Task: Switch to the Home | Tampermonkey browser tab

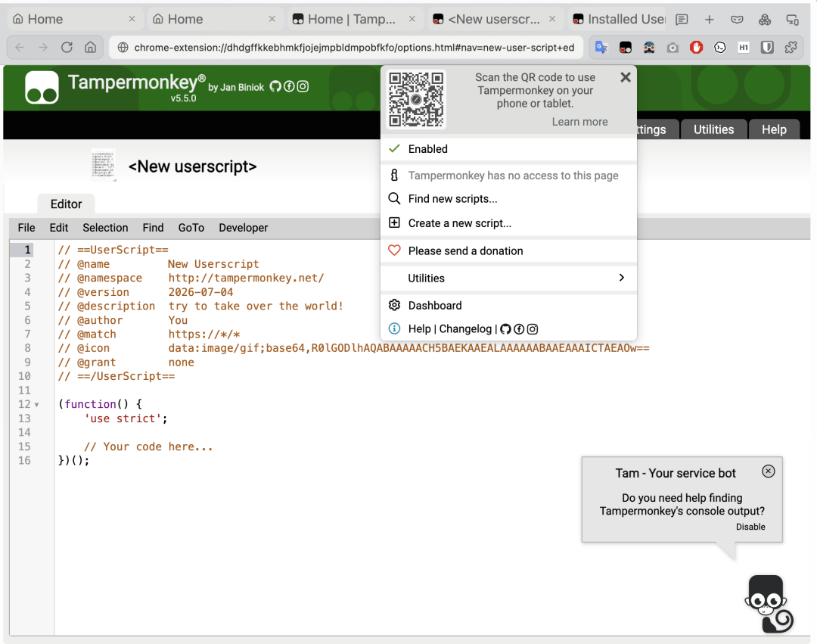Action: [354, 19]
